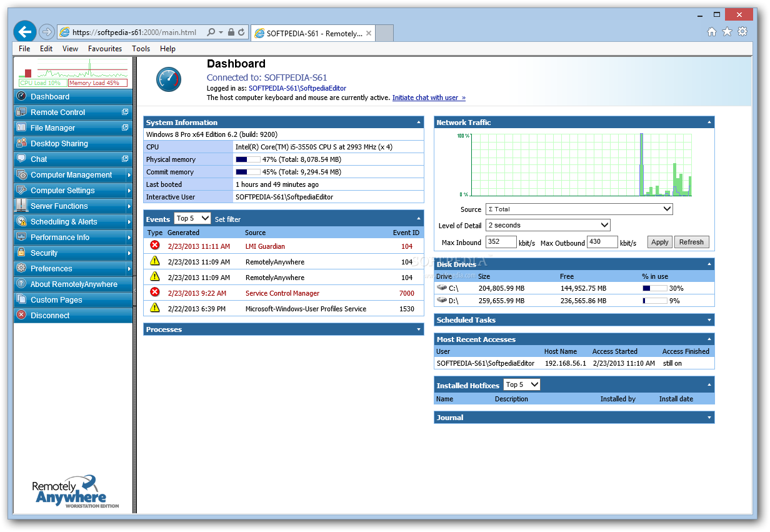Click the browser Favorites star icon
The width and height of the screenshot is (770, 532).
pos(727,32)
